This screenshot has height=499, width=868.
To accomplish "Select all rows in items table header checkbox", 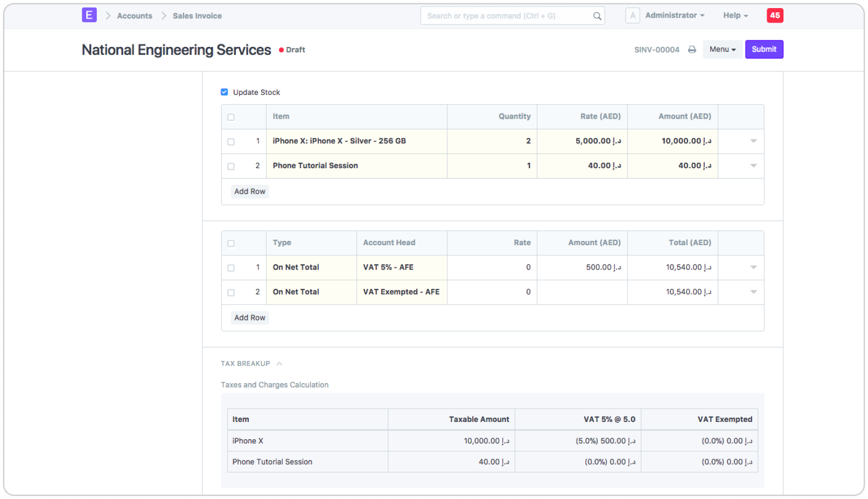I will click(x=231, y=117).
